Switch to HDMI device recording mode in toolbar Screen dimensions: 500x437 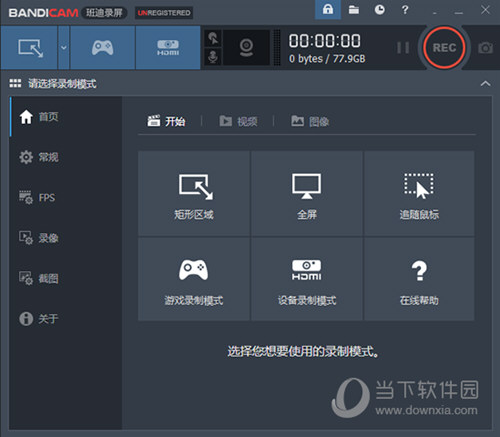point(168,48)
